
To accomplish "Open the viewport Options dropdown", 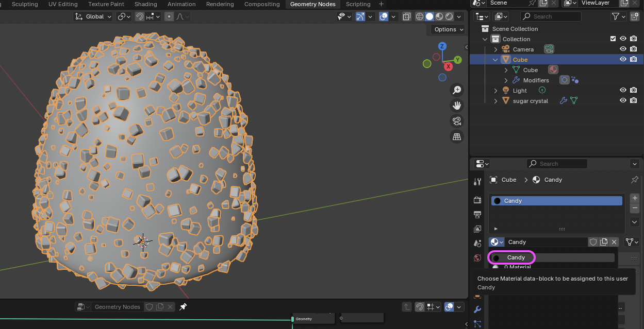I will coord(448,29).
